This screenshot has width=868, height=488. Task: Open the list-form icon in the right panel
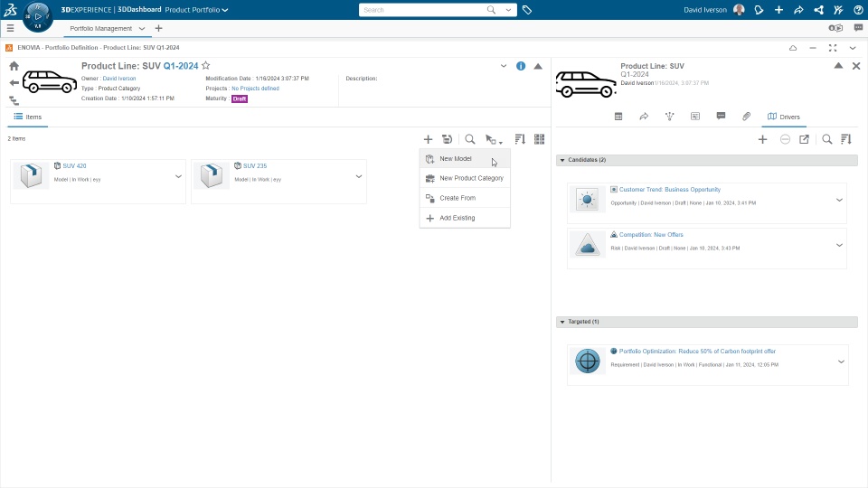(695, 117)
